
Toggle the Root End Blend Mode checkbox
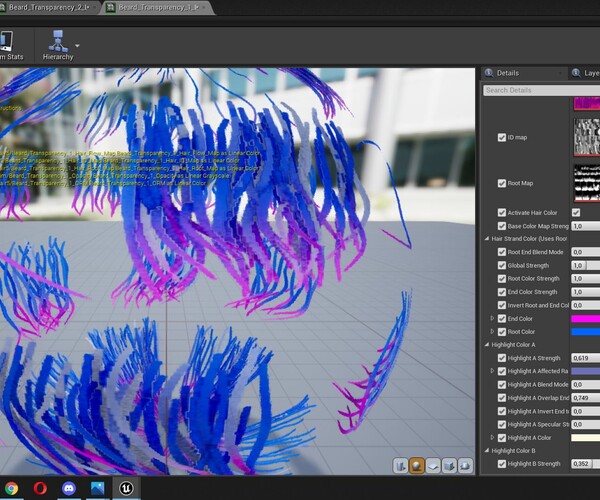pos(502,252)
